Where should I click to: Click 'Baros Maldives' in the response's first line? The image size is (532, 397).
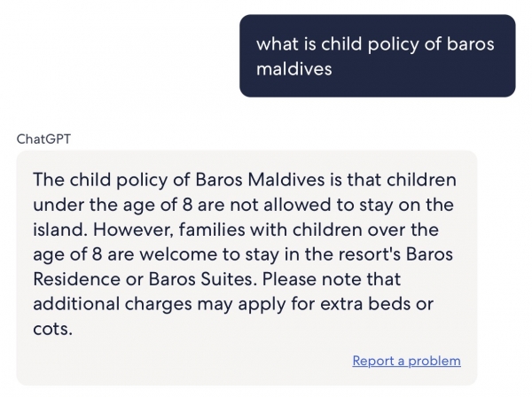260,179
